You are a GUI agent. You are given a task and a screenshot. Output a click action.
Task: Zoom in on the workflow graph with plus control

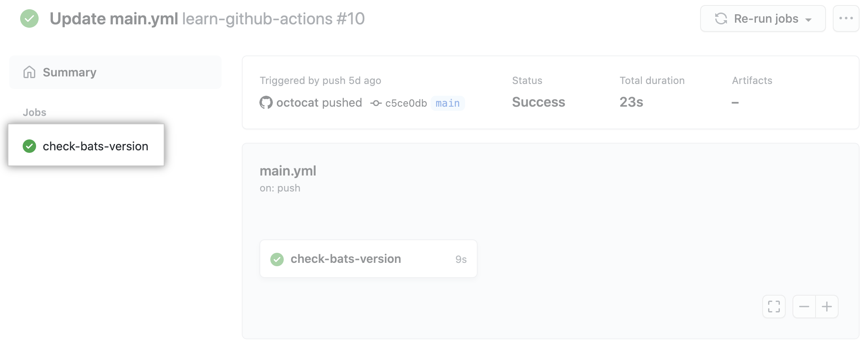click(x=826, y=307)
